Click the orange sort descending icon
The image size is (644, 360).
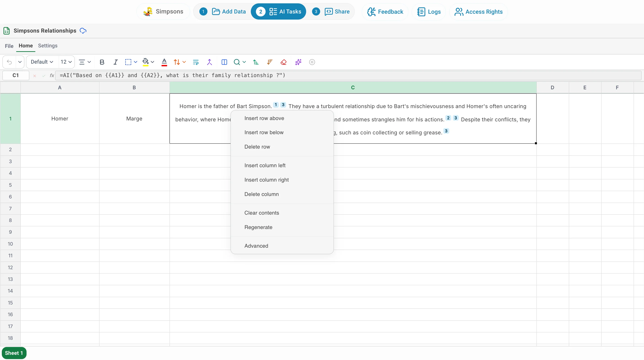point(269,62)
